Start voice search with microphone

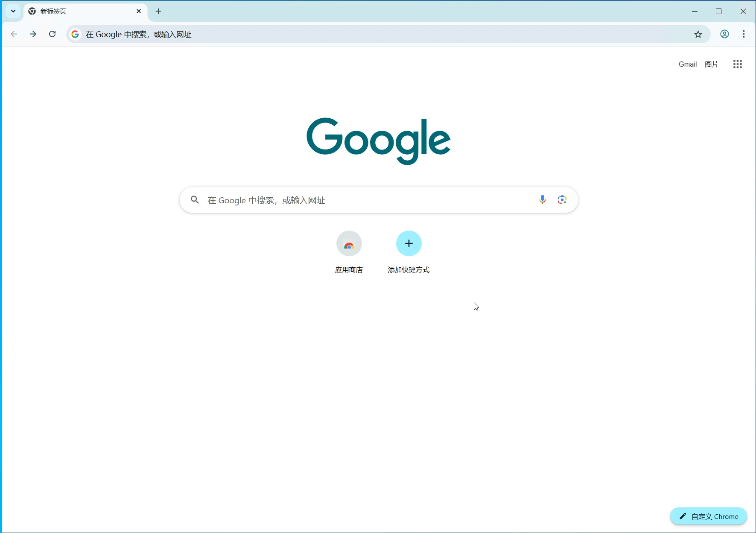coord(543,199)
